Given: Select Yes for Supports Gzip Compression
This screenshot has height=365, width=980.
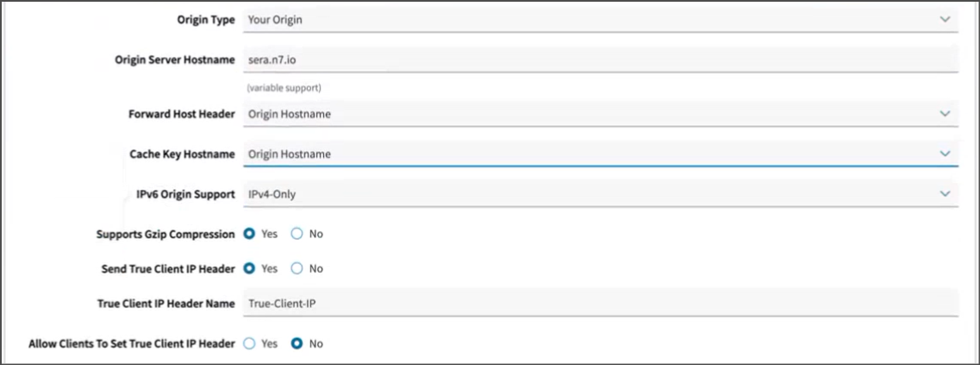Looking at the screenshot, I should tap(249, 234).
